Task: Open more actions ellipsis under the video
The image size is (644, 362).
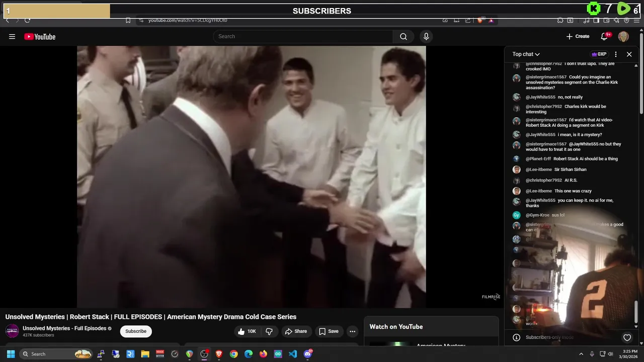Action: tap(352, 331)
